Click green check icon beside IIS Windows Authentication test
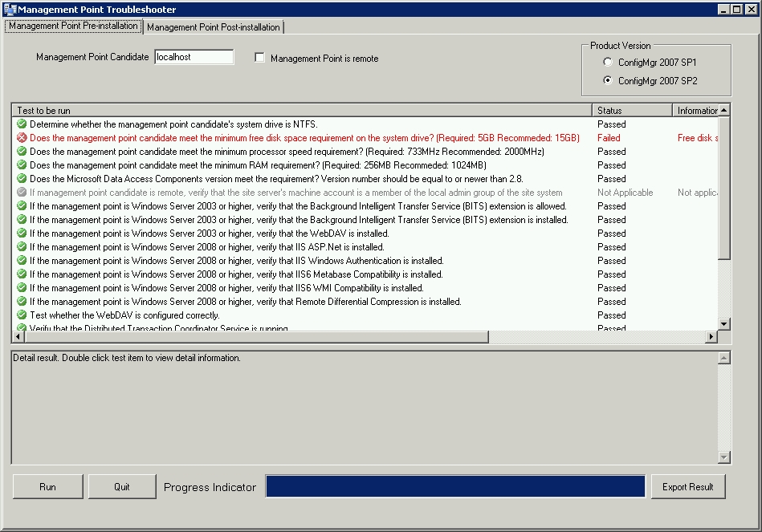The width and height of the screenshot is (762, 532). (x=22, y=260)
